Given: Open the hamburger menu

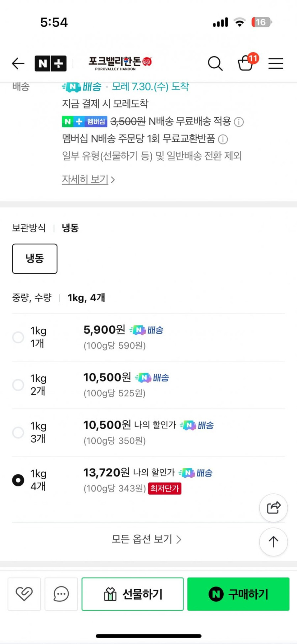Looking at the screenshot, I should coord(276,64).
